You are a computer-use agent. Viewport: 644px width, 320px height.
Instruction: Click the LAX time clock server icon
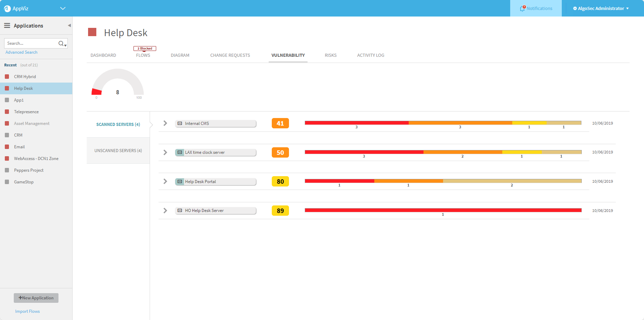click(180, 152)
